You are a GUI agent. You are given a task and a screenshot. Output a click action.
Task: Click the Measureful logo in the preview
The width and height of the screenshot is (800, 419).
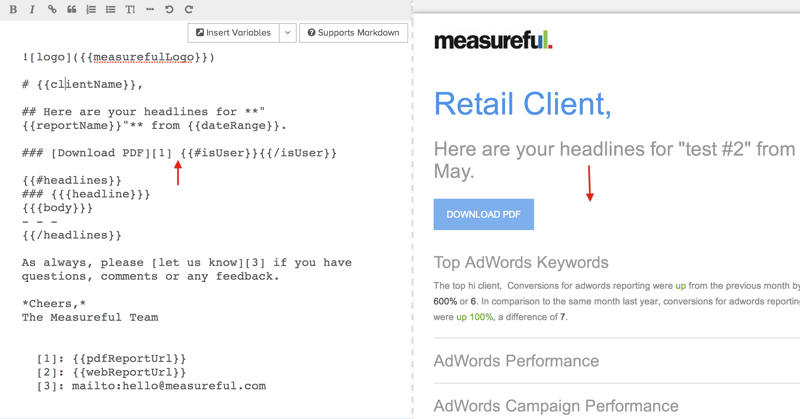(x=492, y=41)
